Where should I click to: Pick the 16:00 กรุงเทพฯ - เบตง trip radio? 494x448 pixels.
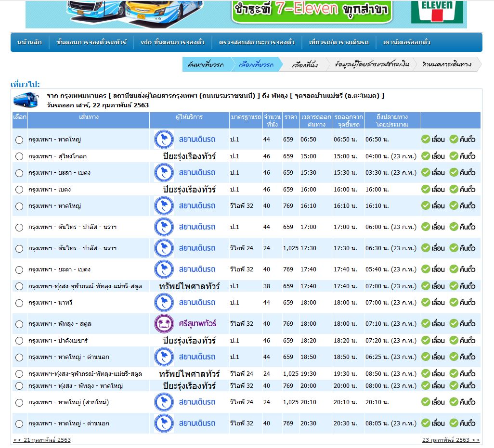(19, 190)
